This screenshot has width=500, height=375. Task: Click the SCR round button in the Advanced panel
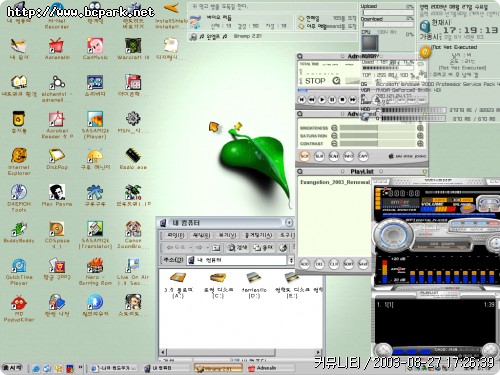click(x=305, y=156)
